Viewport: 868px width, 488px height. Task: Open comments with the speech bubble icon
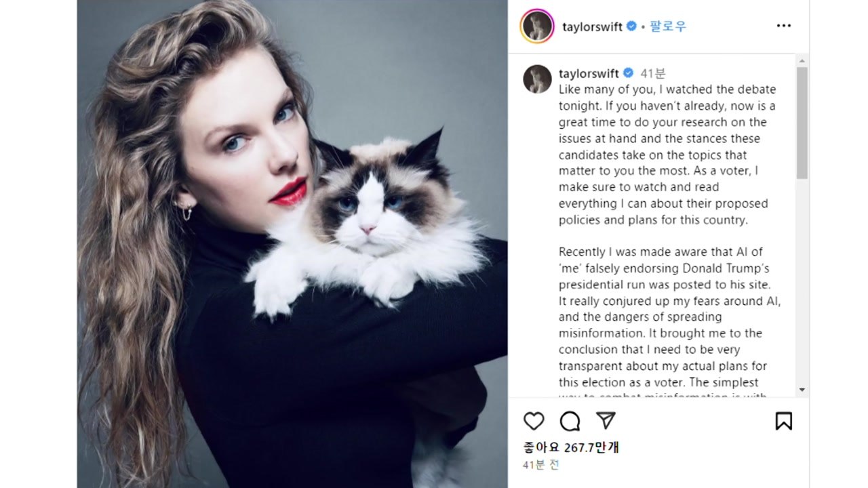pos(570,421)
